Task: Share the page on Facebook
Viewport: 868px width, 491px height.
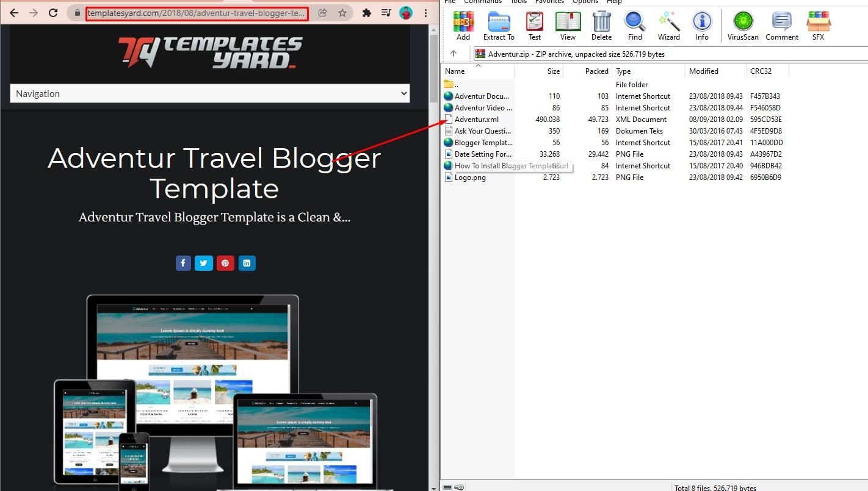Action: point(183,263)
